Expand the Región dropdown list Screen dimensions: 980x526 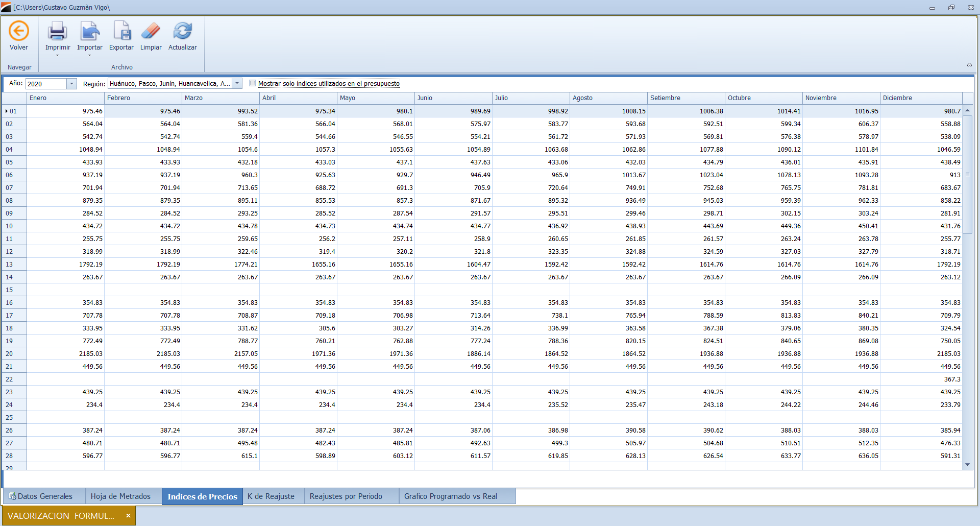(x=237, y=84)
